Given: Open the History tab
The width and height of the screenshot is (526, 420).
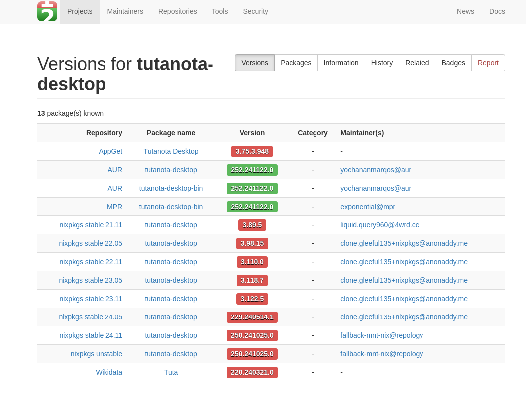Looking at the screenshot, I should (x=382, y=63).
